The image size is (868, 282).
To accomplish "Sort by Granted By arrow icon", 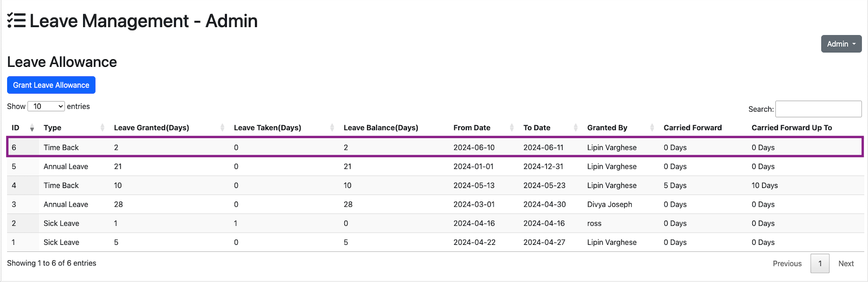I will tap(652, 128).
